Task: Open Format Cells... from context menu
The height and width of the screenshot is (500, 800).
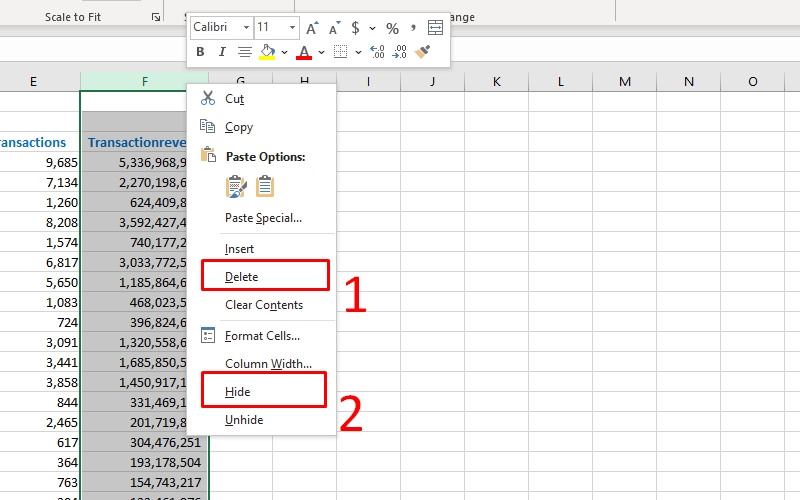Action: pos(261,336)
